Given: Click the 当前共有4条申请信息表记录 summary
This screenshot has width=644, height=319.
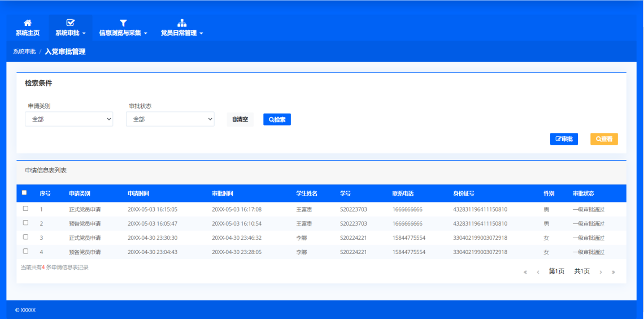Looking at the screenshot, I should [55, 267].
